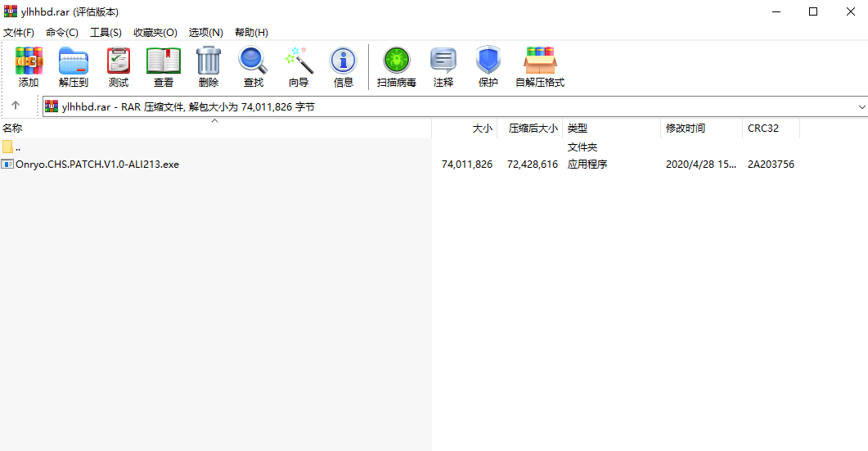The height and width of the screenshot is (451, 868).
Task: Maximize the WinRAR window
Action: pyautogui.click(x=813, y=11)
